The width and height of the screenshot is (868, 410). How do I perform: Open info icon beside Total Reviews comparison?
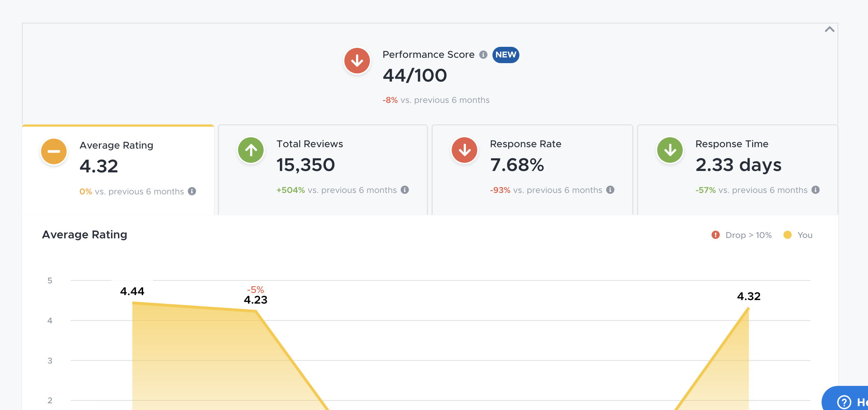pyautogui.click(x=405, y=190)
